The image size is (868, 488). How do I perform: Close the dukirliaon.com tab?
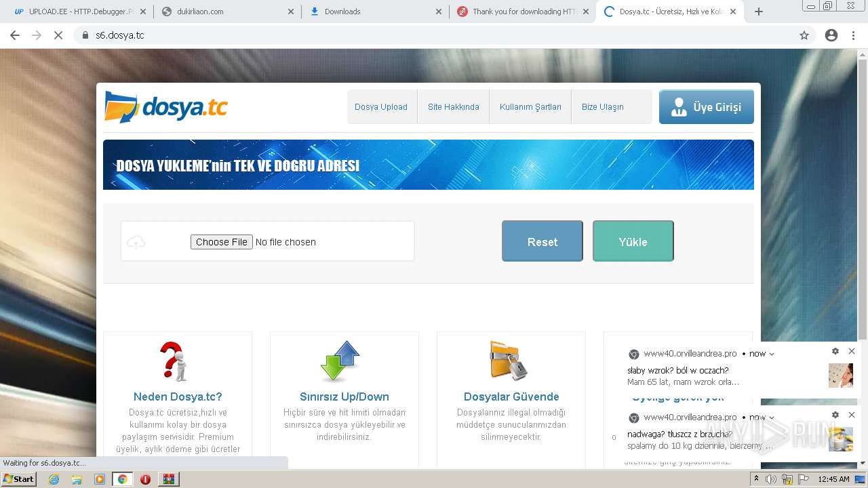point(291,12)
